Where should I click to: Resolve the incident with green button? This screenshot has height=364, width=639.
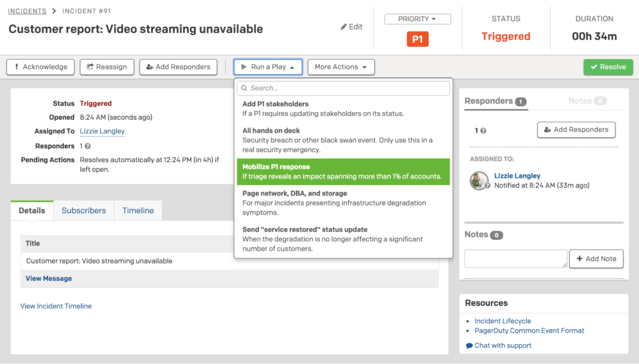[x=608, y=67]
